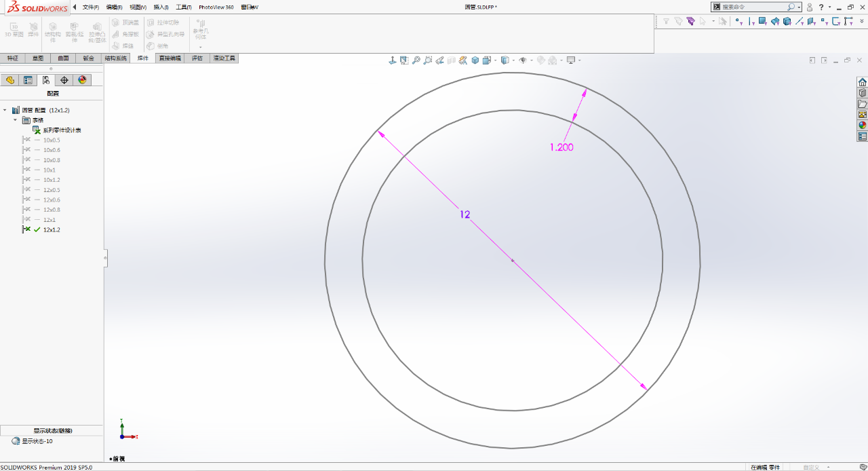Click the DisplayManager color wheel icon
Screen dimensions: 868x471
pyautogui.click(x=83, y=80)
